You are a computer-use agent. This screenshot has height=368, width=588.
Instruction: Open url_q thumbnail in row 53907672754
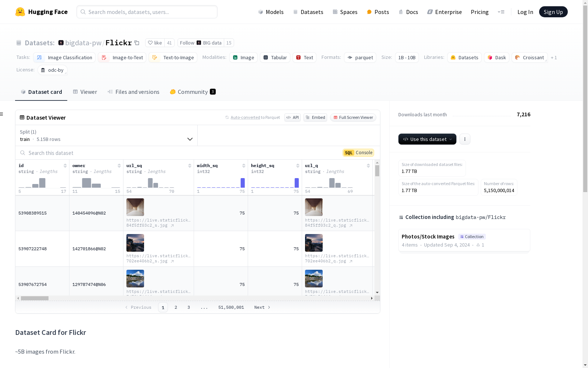point(314,279)
